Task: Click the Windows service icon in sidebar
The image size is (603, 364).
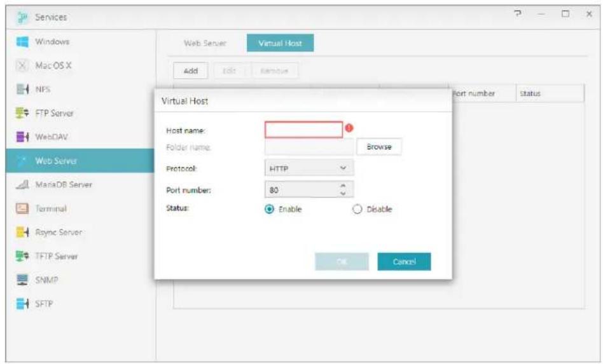Action: pos(22,42)
